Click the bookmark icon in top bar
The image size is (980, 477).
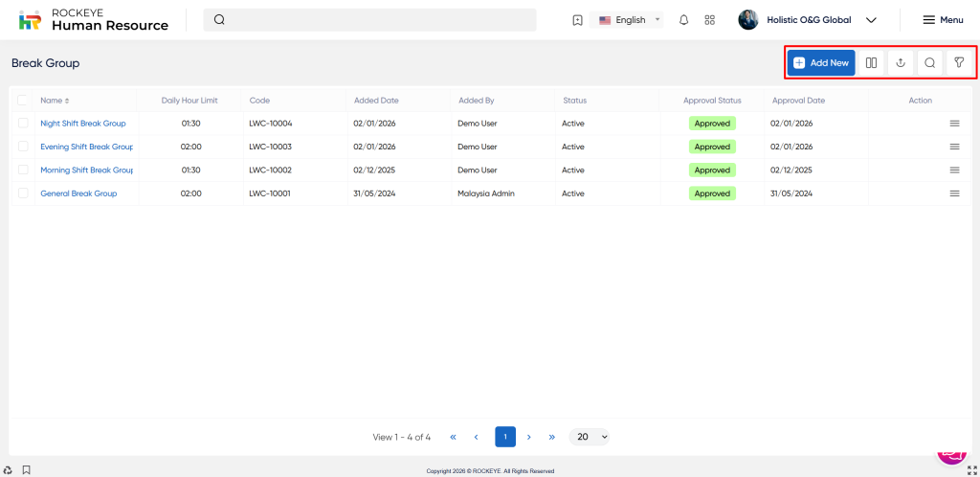point(577,20)
